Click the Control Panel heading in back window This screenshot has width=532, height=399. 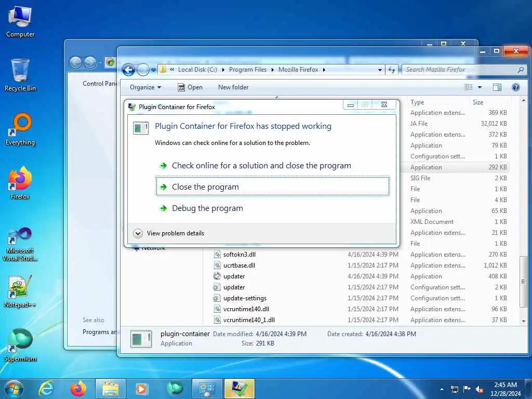point(99,84)
